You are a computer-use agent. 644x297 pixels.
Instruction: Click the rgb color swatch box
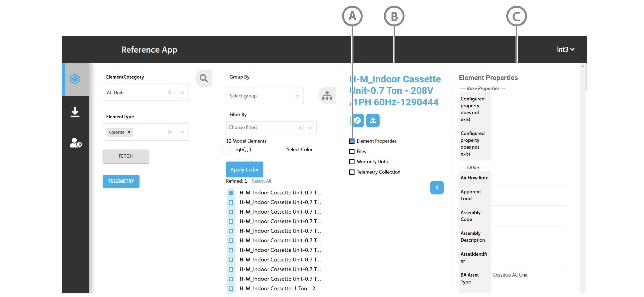point(226,150)
